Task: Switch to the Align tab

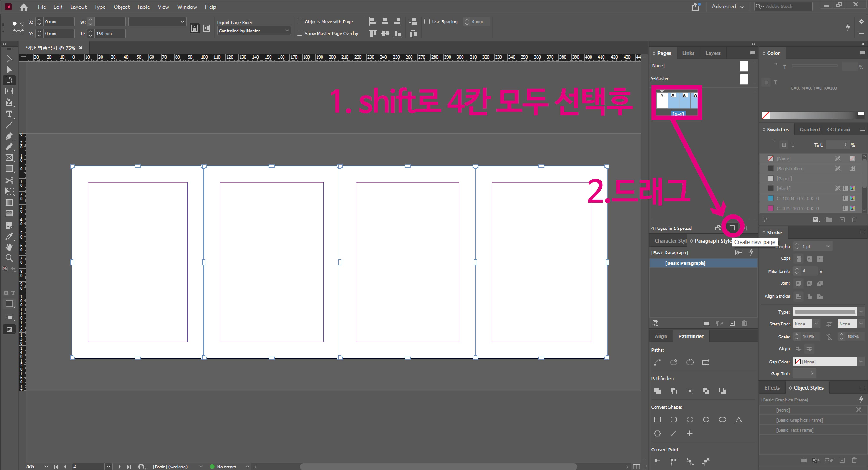Action: (x=661, y=336)
